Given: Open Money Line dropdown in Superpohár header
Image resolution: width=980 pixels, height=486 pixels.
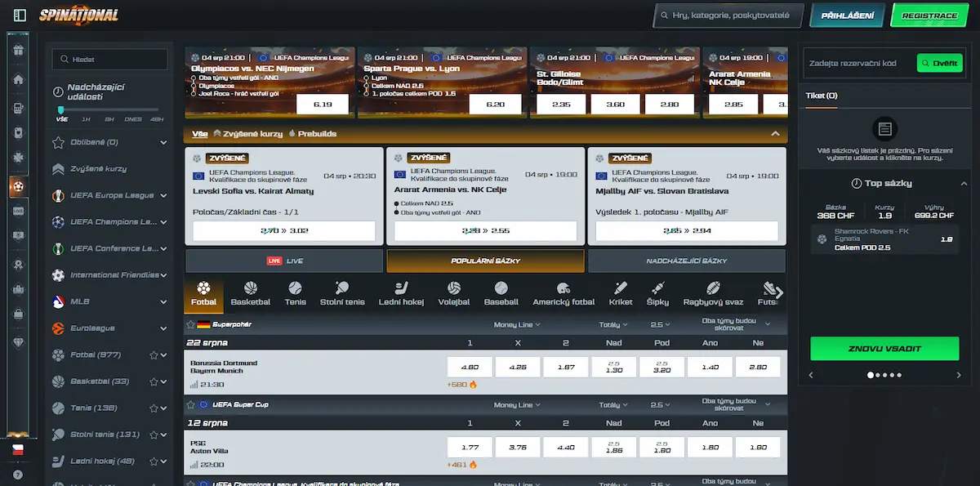Looking at the screenshot, I should (x=516, y=325).
